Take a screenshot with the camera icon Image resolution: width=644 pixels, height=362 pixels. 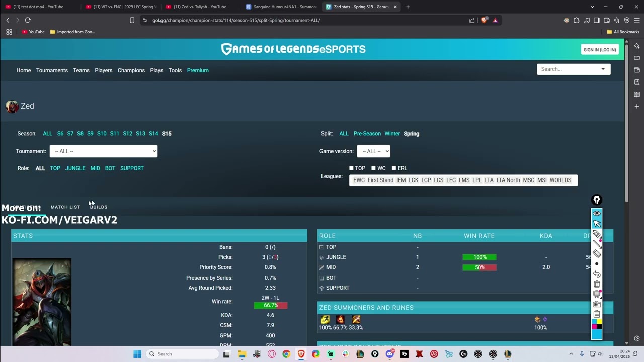click(x=597, y=304)
